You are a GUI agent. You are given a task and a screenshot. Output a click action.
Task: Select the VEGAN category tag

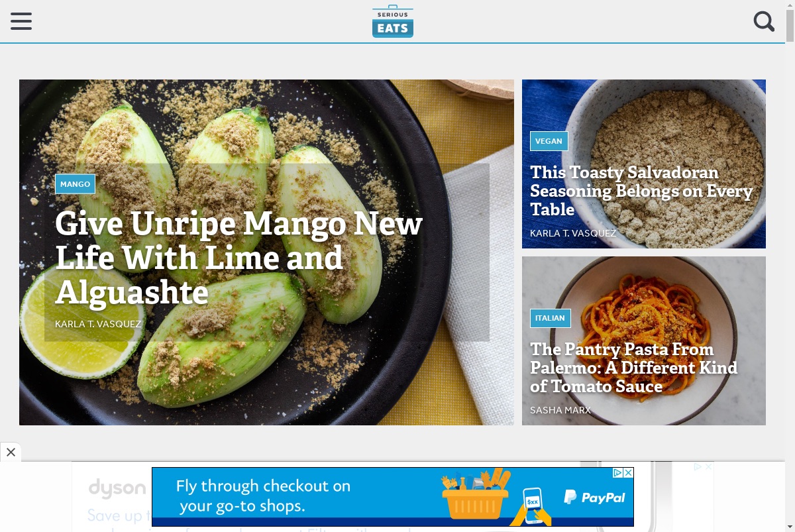click(549, 141)
